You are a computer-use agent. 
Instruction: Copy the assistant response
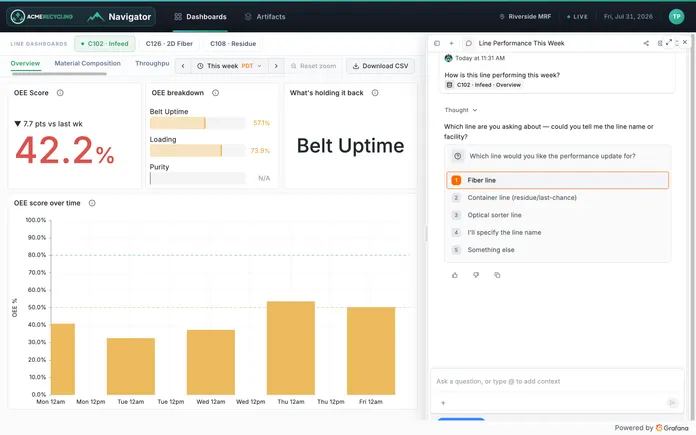coord(497,275)
